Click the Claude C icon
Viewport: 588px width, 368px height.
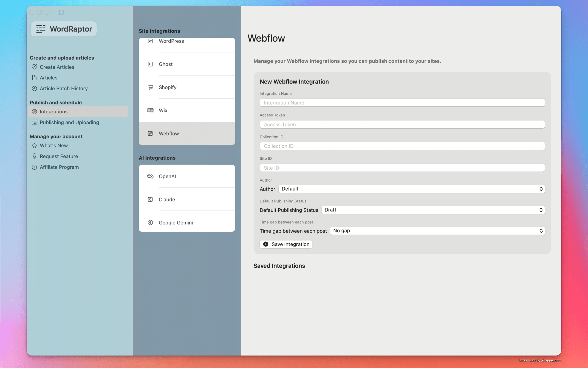(150, 199)
